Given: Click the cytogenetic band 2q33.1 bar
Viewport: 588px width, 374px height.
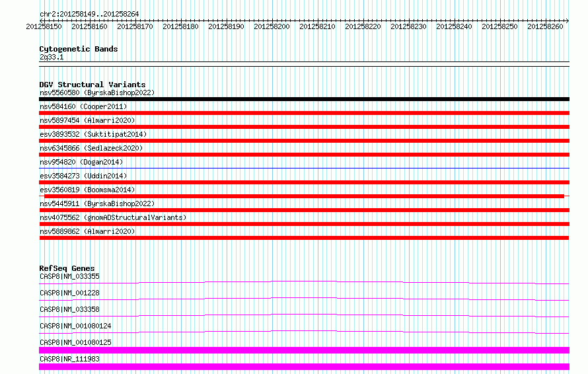Looking at the screenshot, I should click(x=304, y=64).
